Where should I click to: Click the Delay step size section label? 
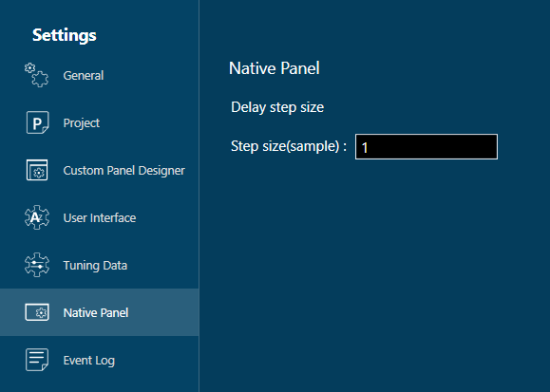coord(277,107)
